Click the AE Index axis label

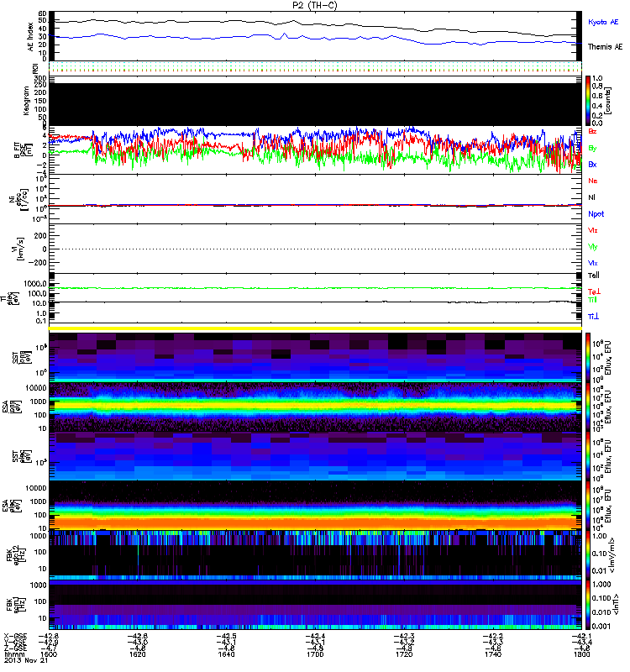pos(31,35)
